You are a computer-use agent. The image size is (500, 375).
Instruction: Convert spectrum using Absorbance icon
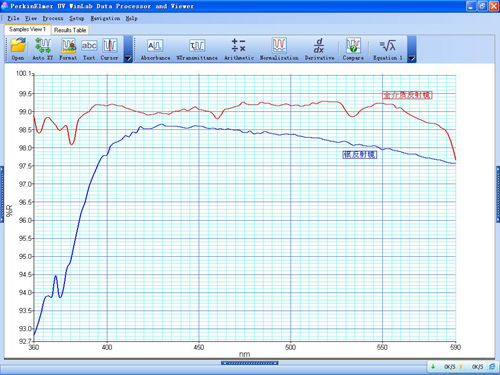[155, 49]
